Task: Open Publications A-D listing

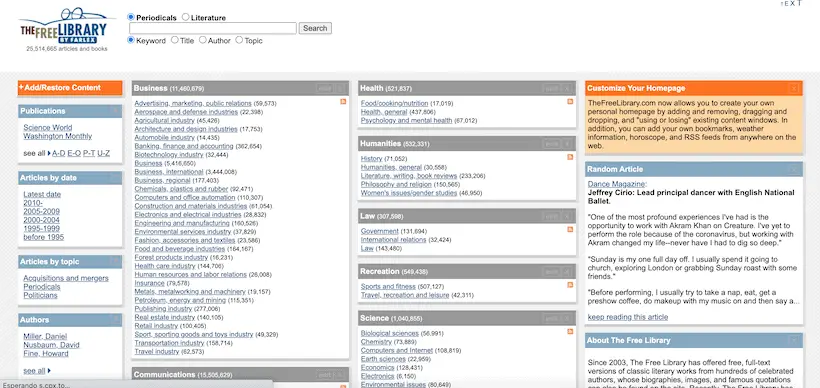Action: [x=59, y=153]
